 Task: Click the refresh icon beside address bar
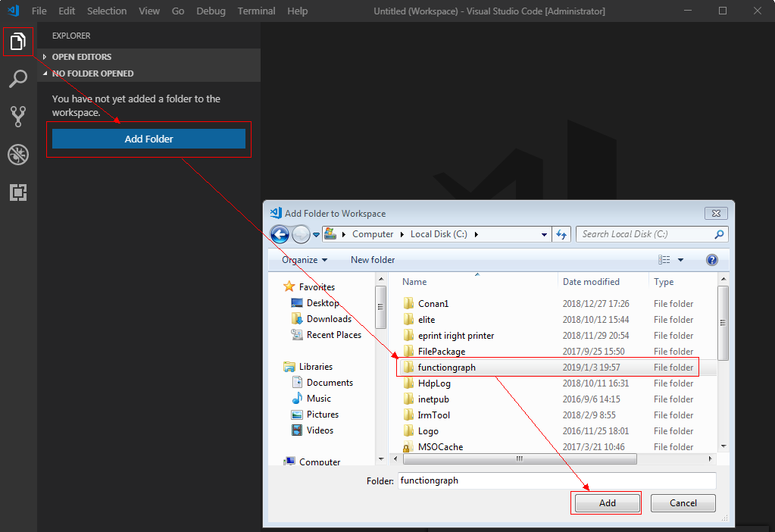[x=561, y=234]
